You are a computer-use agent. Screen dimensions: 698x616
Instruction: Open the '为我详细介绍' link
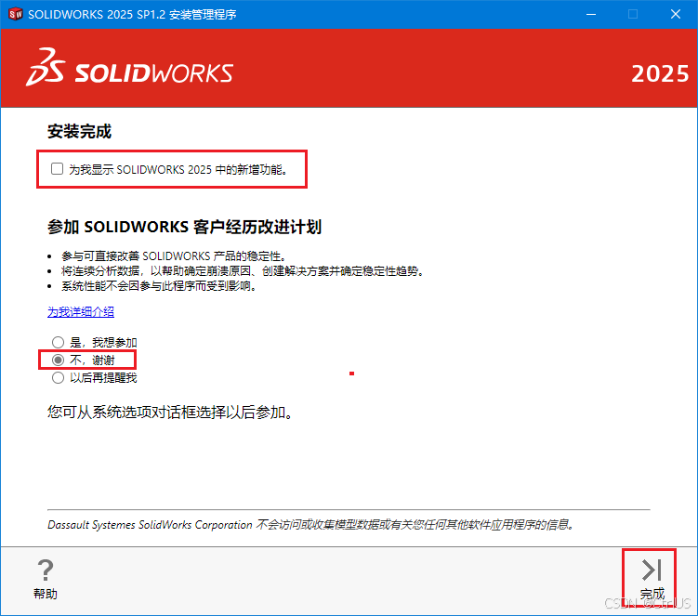[81, 311]
